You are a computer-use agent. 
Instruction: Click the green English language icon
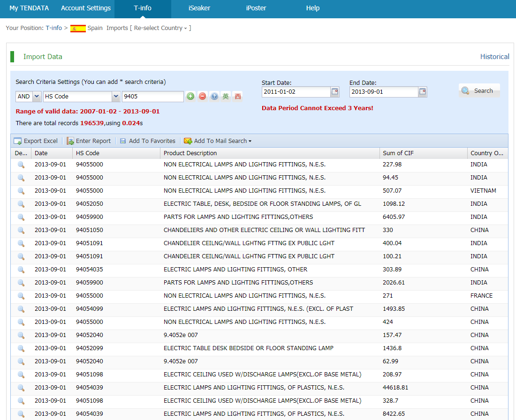226,96
